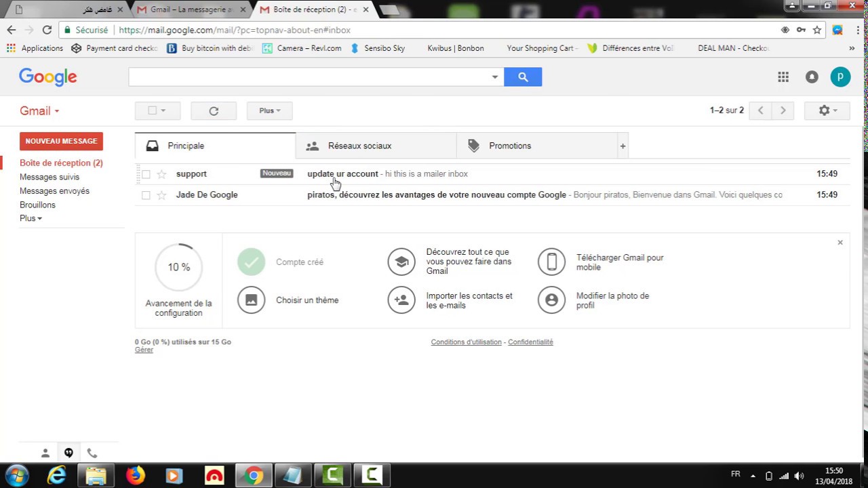868x488 pixels.
Task: Open Messages envoyés folder
Action: click(54, 191)
